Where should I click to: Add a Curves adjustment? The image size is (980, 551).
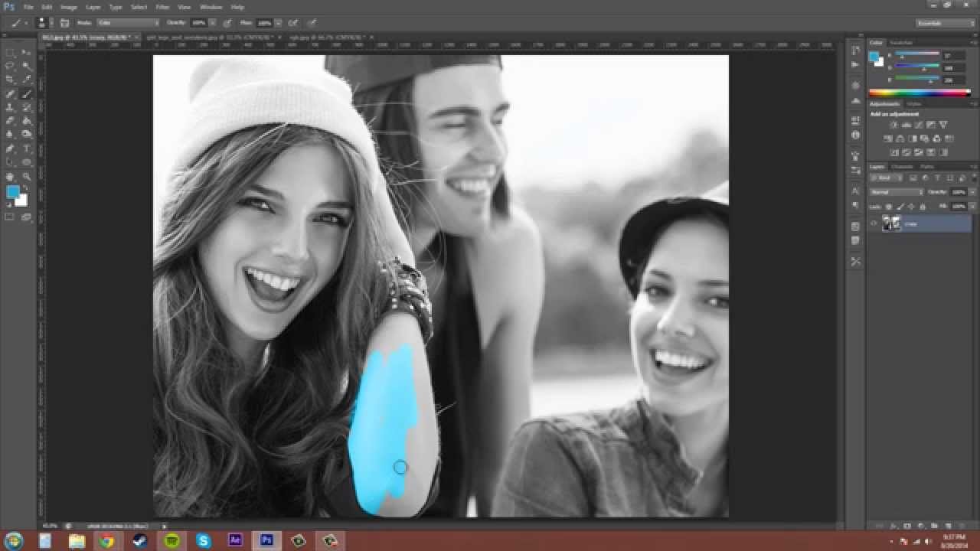pos(917,125)
